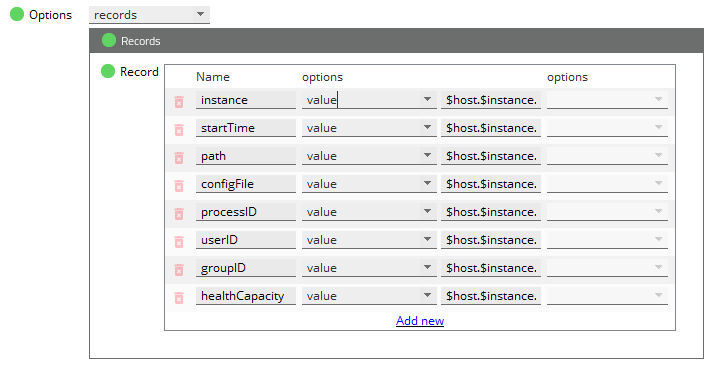Screen dimensions: 717x368
Task: Click Add new link
Action: click(420, 320)
